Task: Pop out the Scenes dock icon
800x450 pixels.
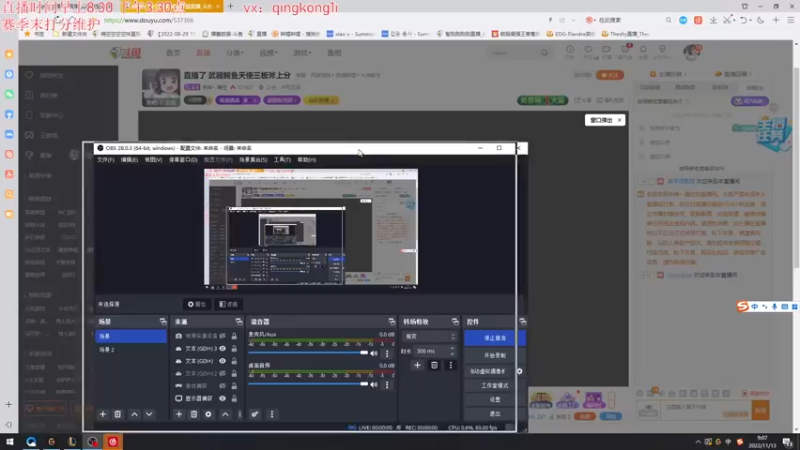Action: (x=163, y=321)
